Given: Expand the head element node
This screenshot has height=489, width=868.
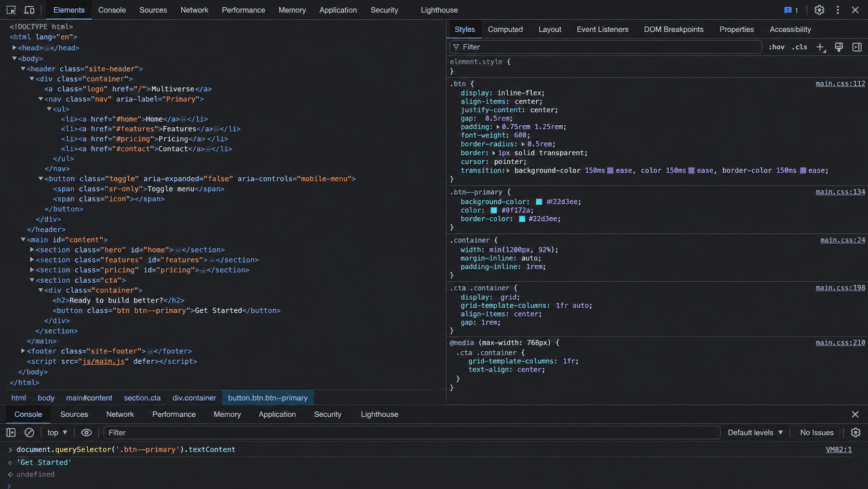Looking at the screenshot, I should 14,48.
